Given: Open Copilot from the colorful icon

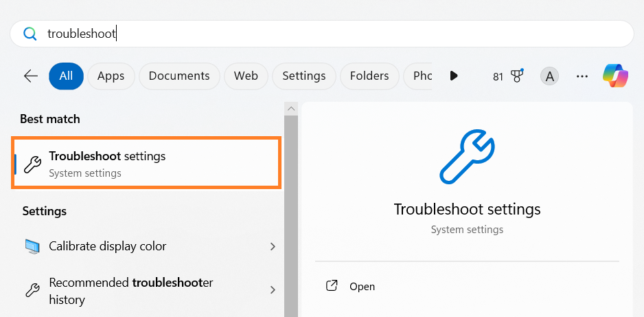Looking at the screenshot, I should point(616,76).
